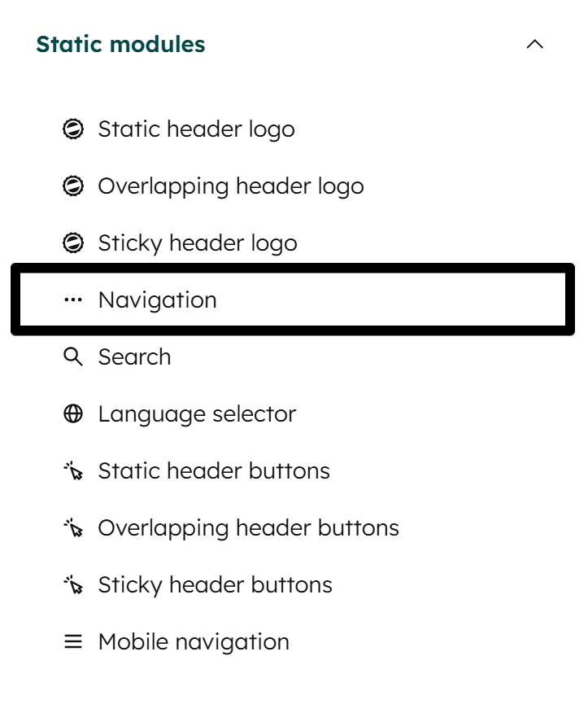Select the Static header logo list item
Screen dimensions: 588x704
[196, 129]
